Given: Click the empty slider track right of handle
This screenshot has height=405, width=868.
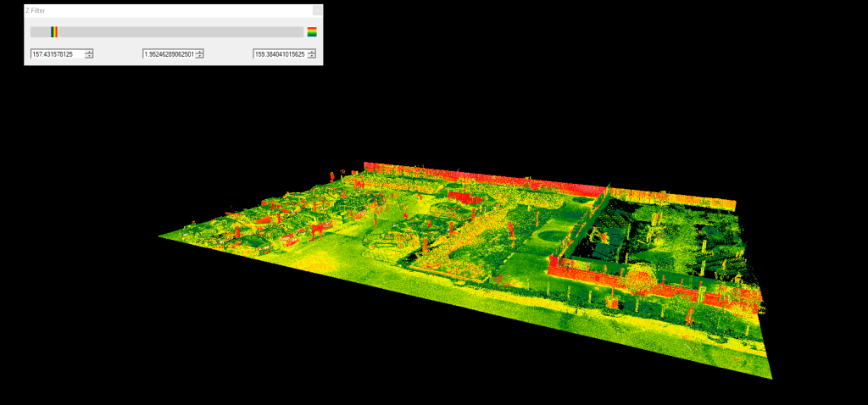Looking at the screenshot, I should point(178,32).
